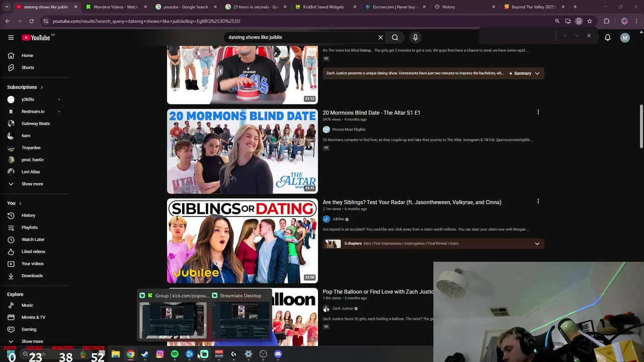Open the Jubilee channel link
The width and height of the screenshot is (644, 362).
(x=338, y=219)
